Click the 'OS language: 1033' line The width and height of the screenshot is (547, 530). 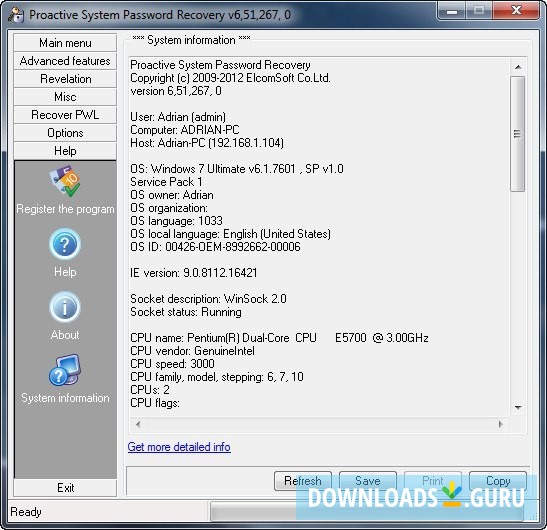pos(176,221)
